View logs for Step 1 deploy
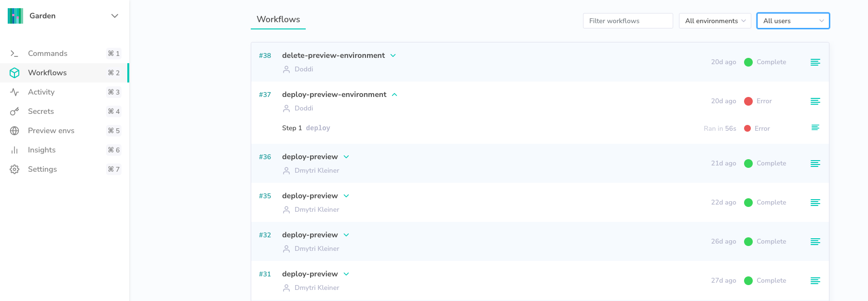Image resolution: width=868 pixels, height=301 pixels. (x=815, y=128)
